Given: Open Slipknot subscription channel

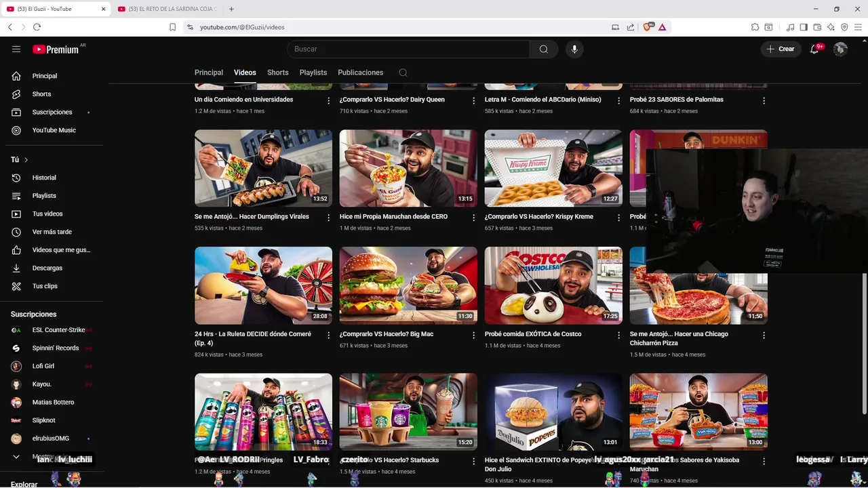Looking at the screenshot, I should click(x=54, y=420).
